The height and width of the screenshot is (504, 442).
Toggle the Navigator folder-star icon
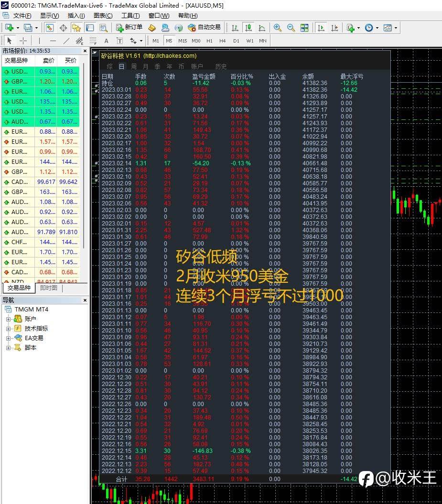click(76, 28)
